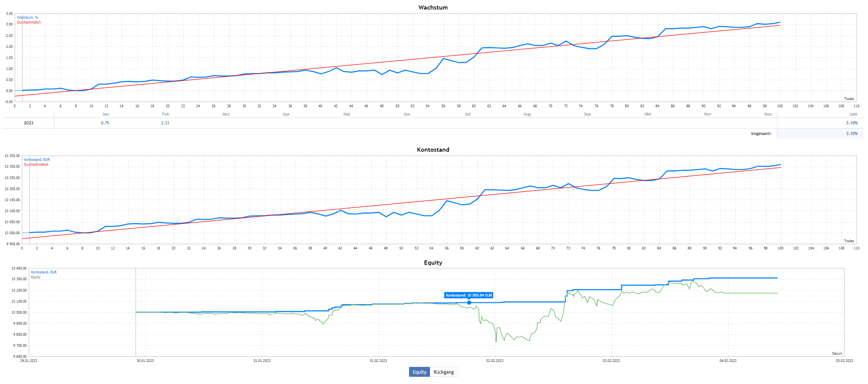Click the 10 350.00 y-axis value
Viewport: 868px width, 384px height.
(12, 156)
